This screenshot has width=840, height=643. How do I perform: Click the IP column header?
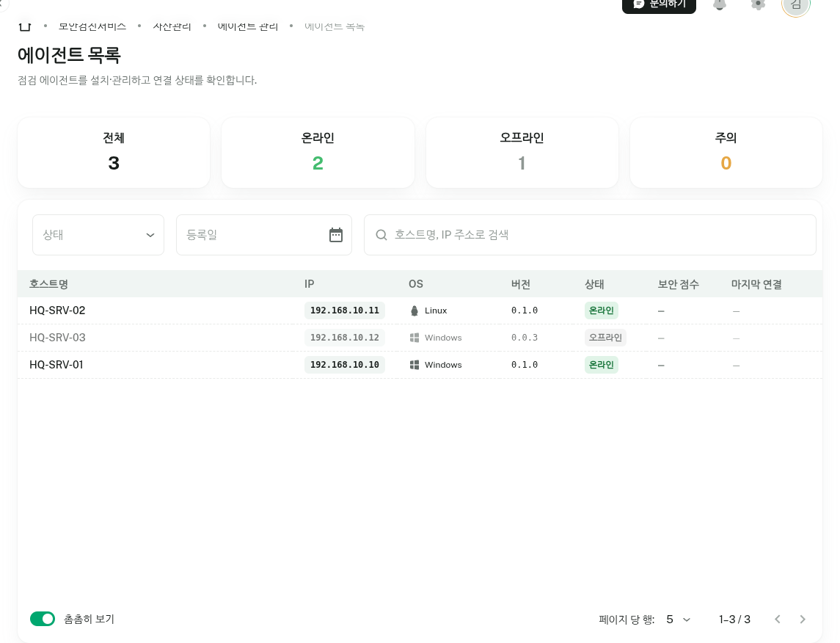pos(309,284)
